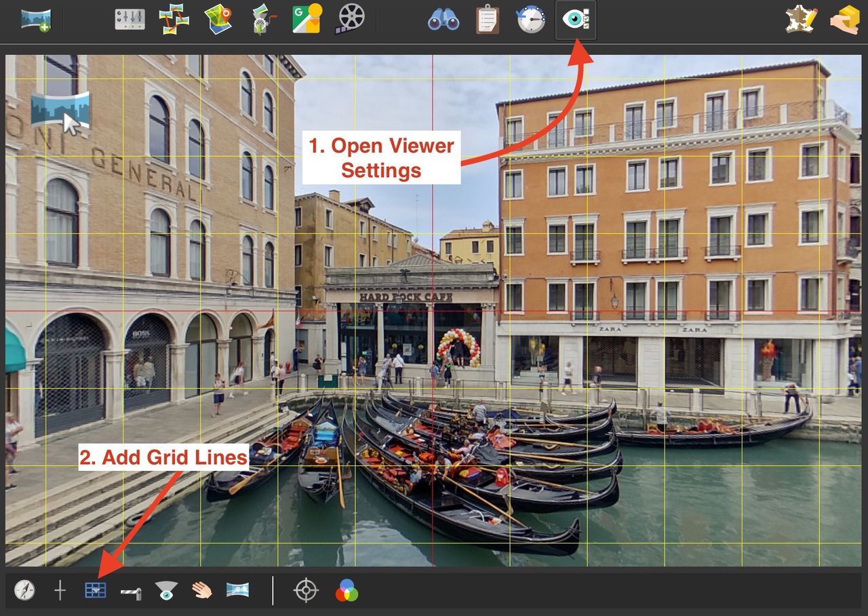Viewport: 868px width, 616px height.
Task: Toggle the center crosshair marker
Action: [x=60, y=590]
